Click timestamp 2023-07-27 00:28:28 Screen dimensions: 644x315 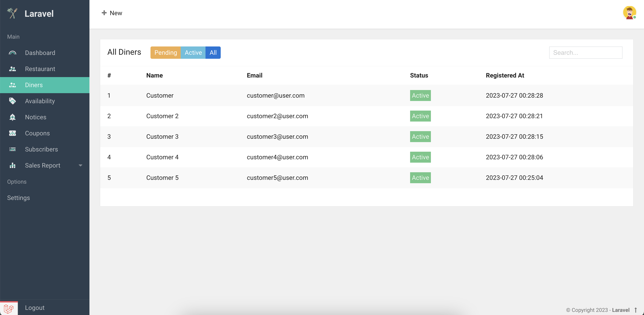pyautogui.click(x=515, y=95)
